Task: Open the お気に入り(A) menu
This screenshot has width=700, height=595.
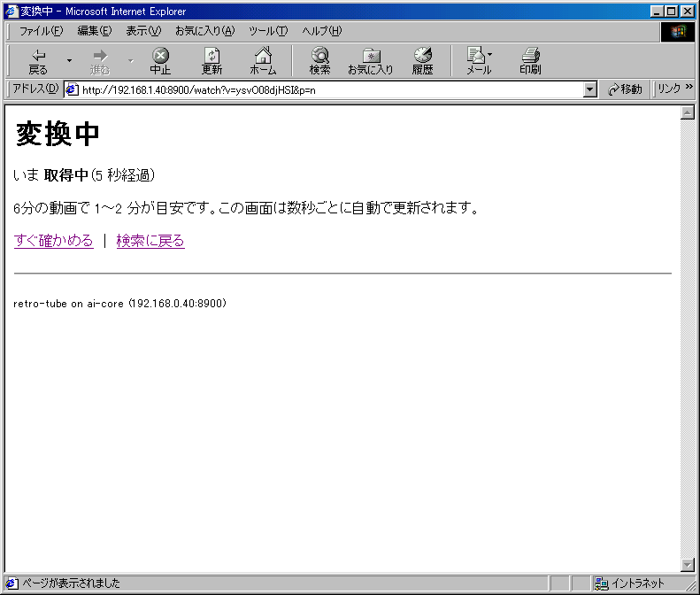Action: click(204, 31)
